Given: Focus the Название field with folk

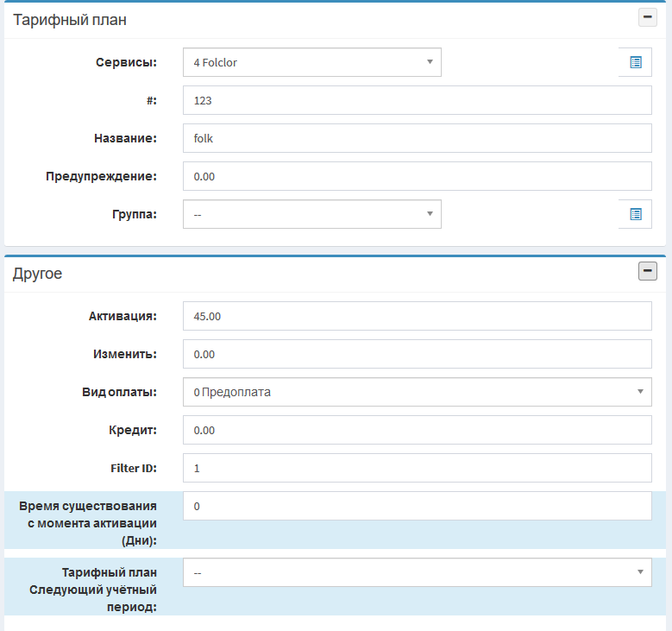Looking at the screenshot, I should tap(417, 138).
